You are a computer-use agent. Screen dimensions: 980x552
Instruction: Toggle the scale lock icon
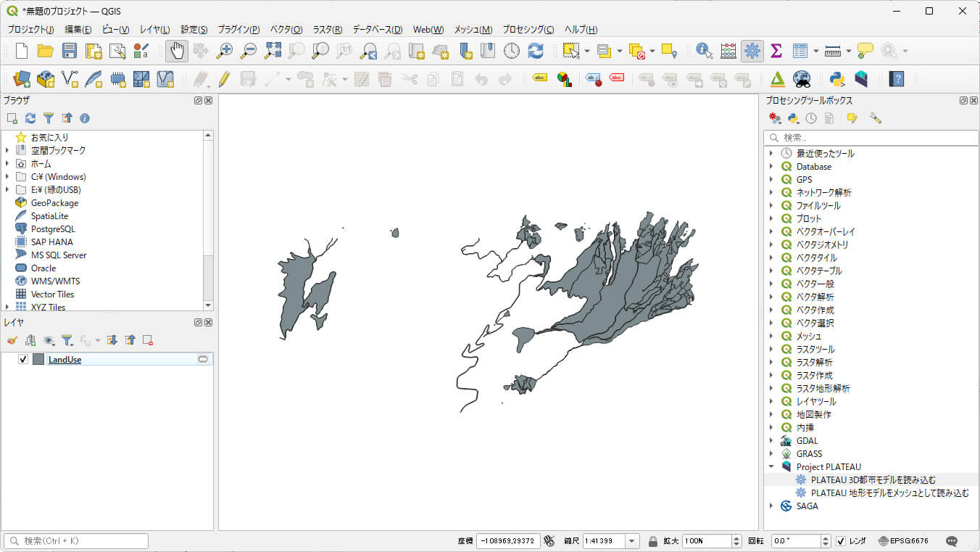tap(653, 541)
